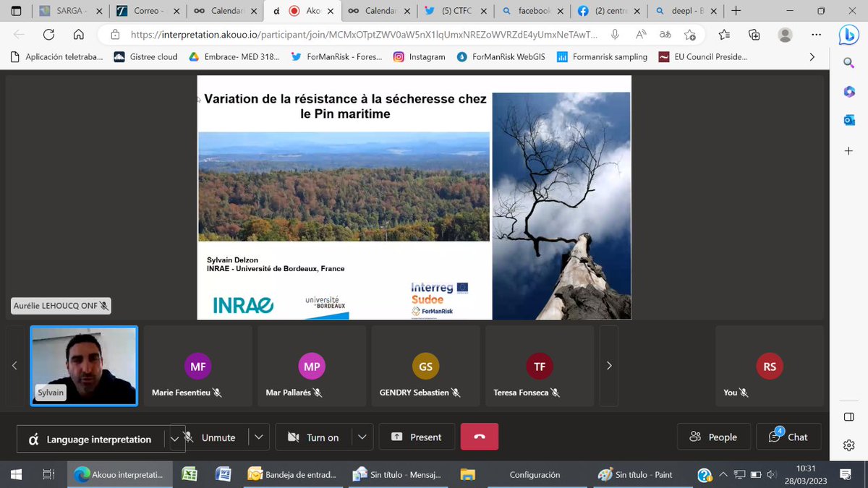The image size is (868, 488).
Task: Click the Language interpretation globe icon
Action: tap(32, 439)
